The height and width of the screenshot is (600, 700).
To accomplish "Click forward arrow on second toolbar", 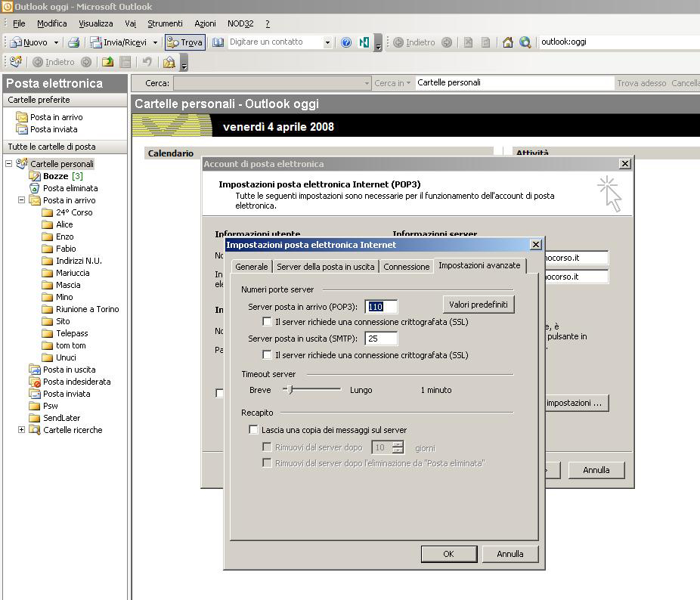I will click(86, 62).
